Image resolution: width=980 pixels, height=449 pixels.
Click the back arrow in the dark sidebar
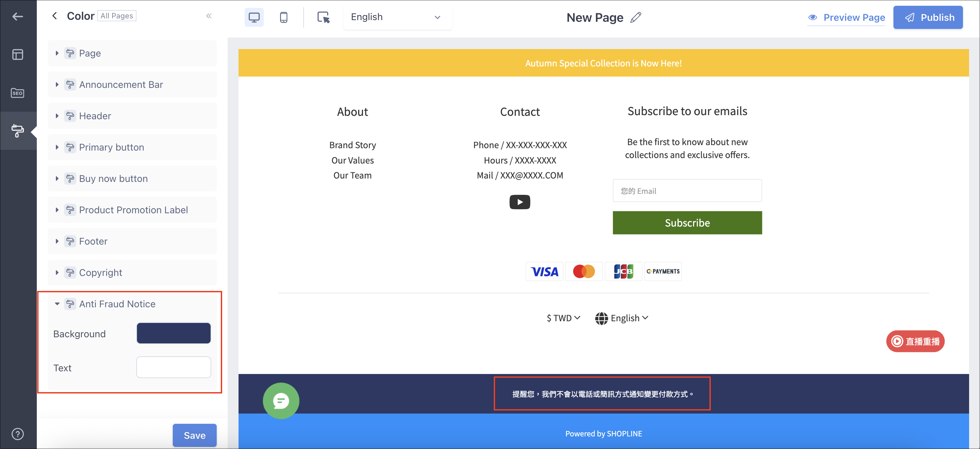pyautogui.click(x=17, y=16)
